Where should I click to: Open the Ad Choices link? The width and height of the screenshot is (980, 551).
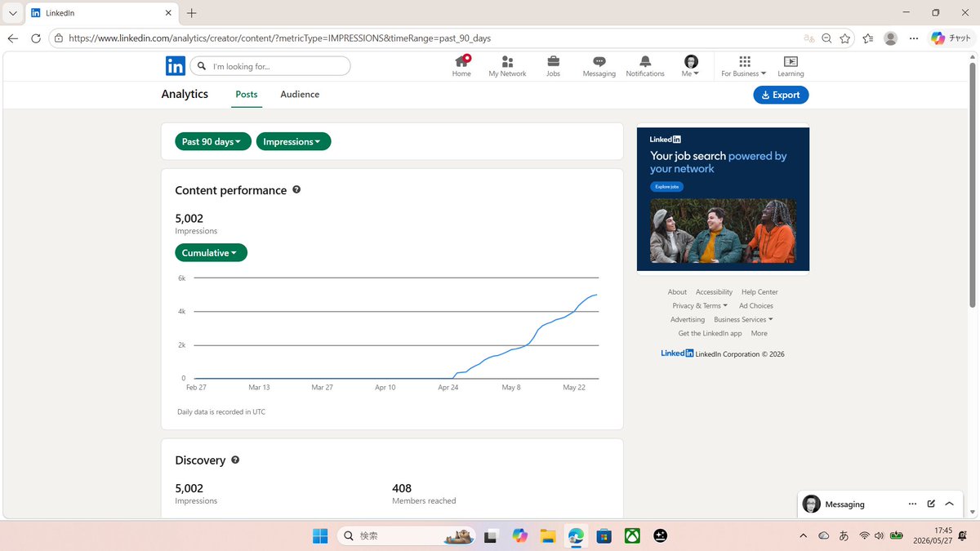coord(756,305)
